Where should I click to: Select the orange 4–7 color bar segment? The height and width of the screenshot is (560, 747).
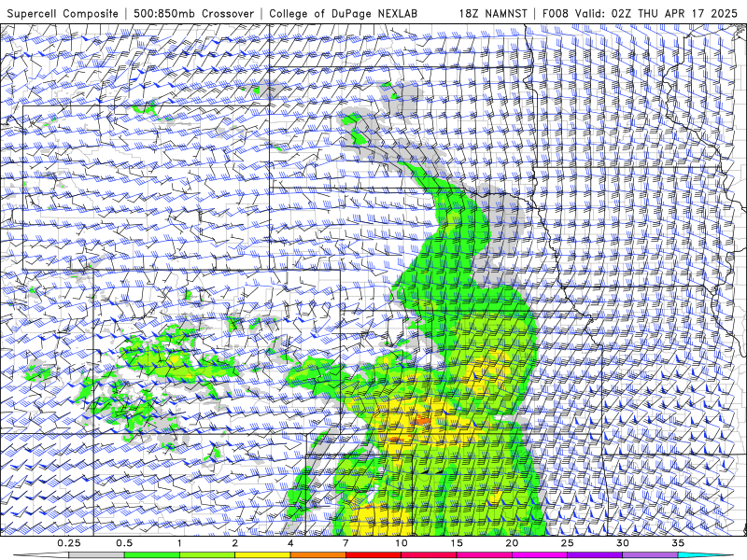pyautogui.click(x=317, y=555)
